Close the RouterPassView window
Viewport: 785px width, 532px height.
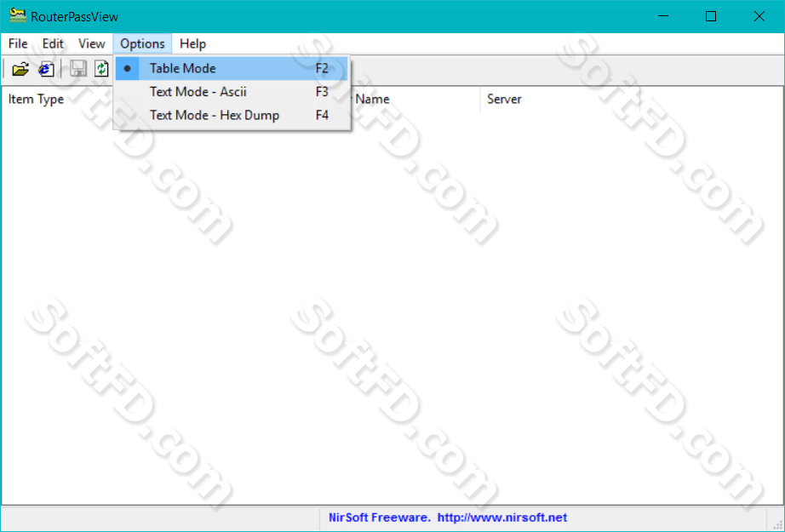[x=759, y=16]
